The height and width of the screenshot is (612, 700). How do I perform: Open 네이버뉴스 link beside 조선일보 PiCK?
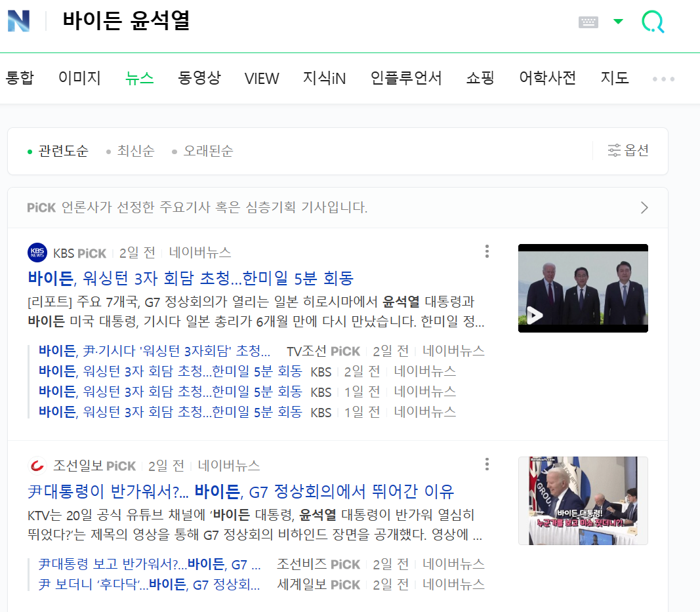pos(229,466)
